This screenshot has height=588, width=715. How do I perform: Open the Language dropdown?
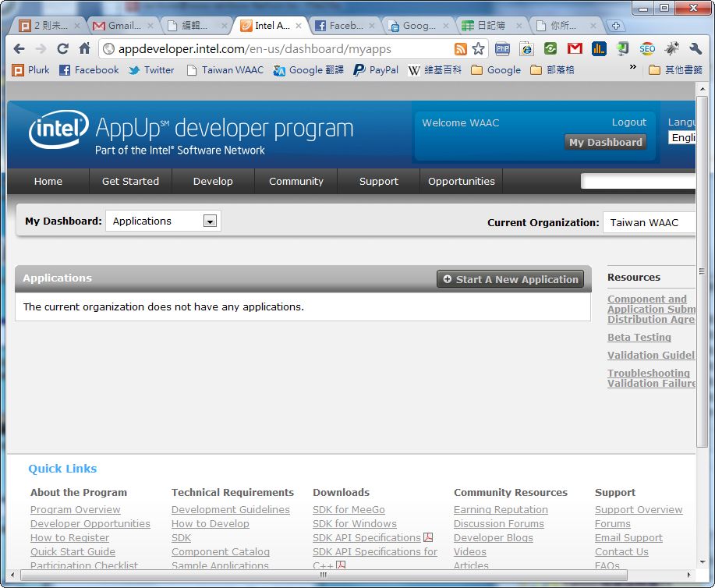click(682, 137)
